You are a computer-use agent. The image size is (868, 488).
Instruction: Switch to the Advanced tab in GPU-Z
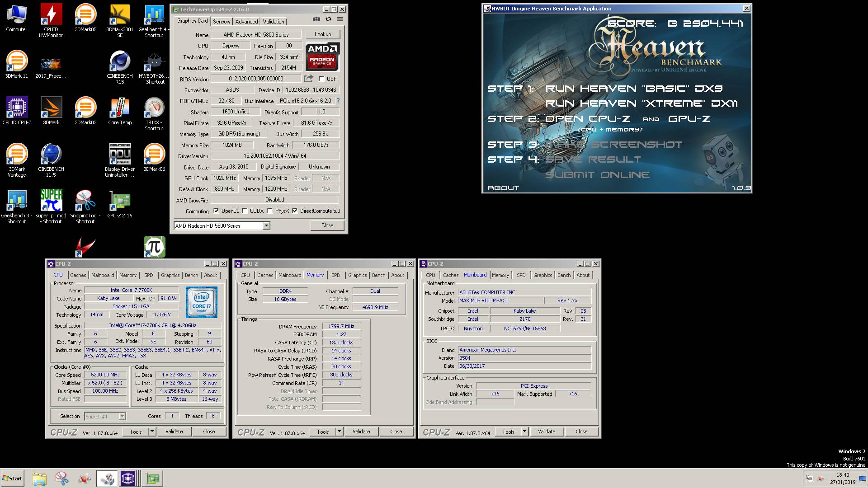[246, 22]
